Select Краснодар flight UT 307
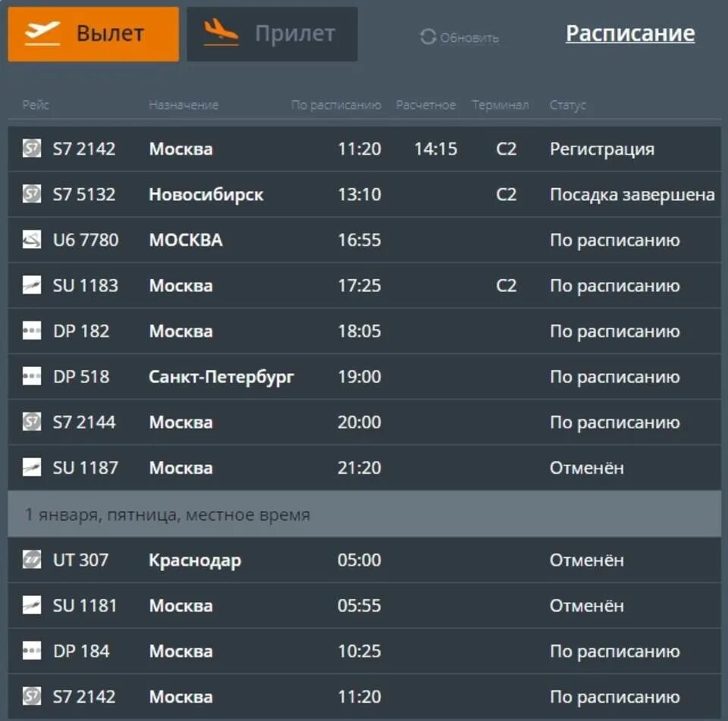 (x=365, y=560)
